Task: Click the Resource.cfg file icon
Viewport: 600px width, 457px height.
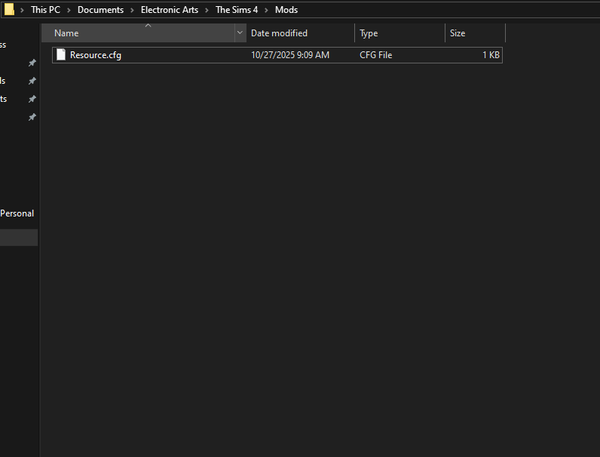Action: click(x=61, y=55)
